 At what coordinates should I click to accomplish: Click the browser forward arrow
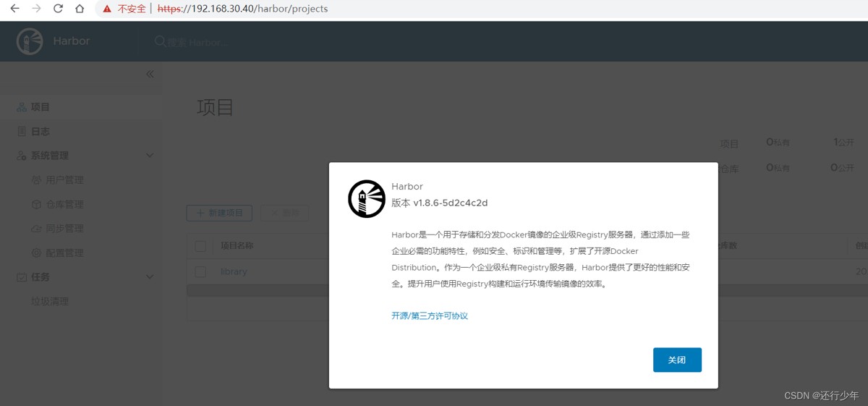click(x=37, y=9)
